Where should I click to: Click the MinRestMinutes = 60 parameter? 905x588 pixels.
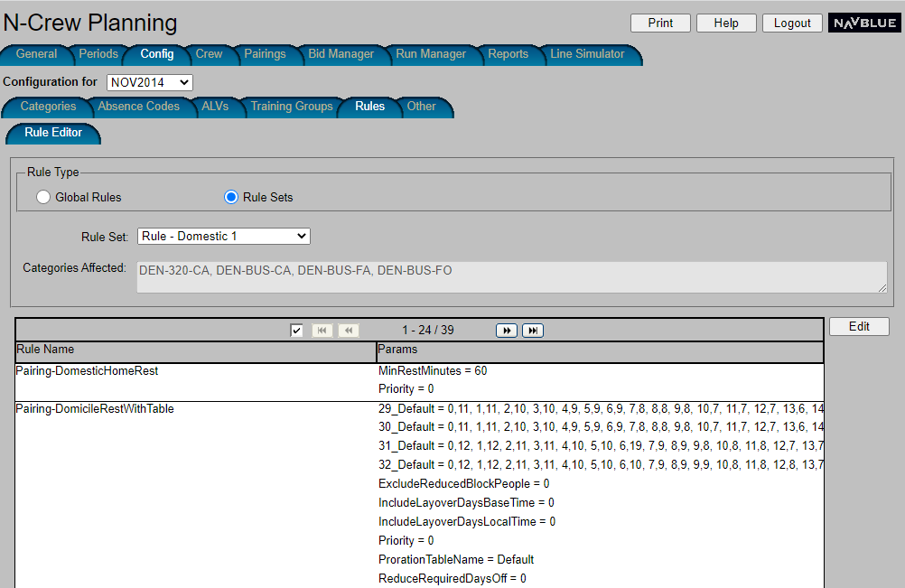tap(433, 371)
